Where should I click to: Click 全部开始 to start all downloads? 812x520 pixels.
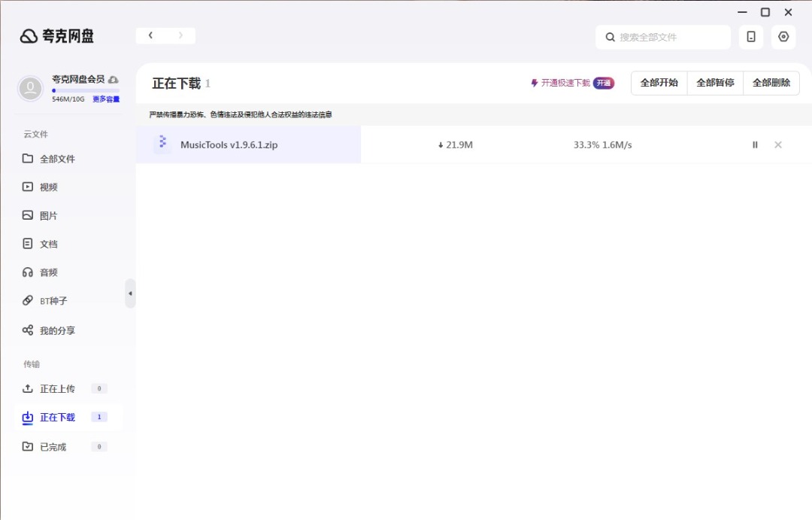pyautogui.click(x=659, y=83)
